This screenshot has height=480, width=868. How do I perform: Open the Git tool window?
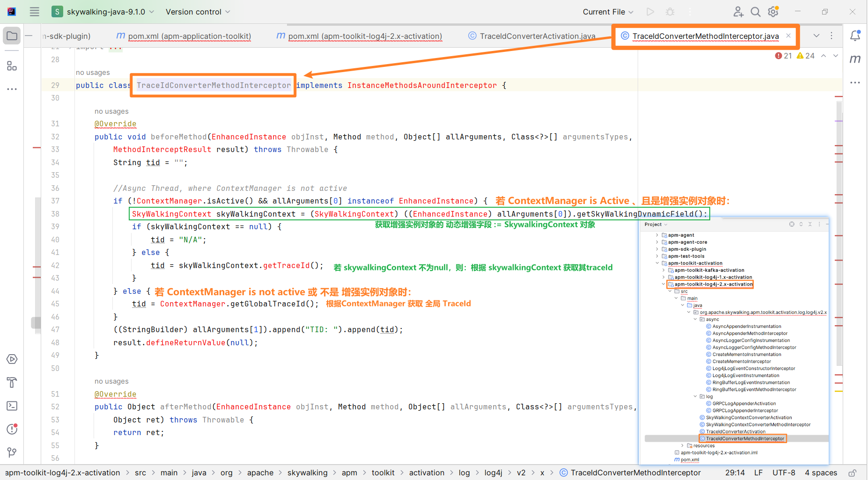coord(12,452)
